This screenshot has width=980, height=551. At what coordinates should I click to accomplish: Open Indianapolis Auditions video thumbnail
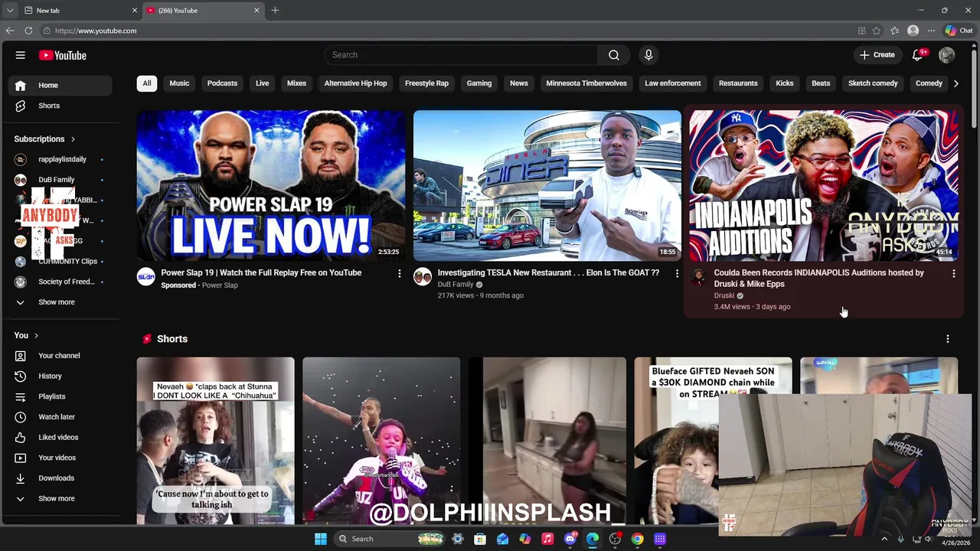pos(824,185)
